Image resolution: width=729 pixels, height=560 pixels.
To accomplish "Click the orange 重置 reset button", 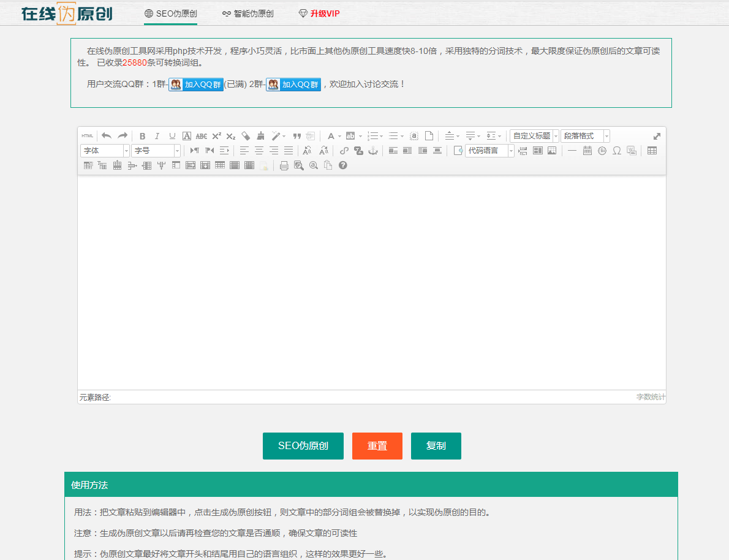I will (x=377, y=446).
